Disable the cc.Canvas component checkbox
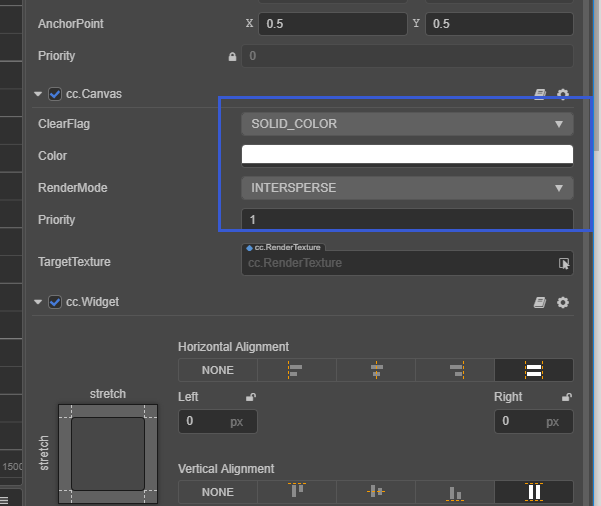Viewport: 601px width, 506px height. click(x=55, y=94)
